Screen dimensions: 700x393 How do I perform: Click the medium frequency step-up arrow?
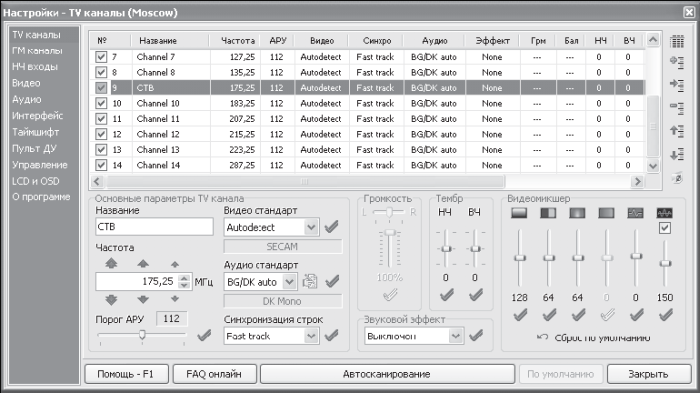(143, 264)
